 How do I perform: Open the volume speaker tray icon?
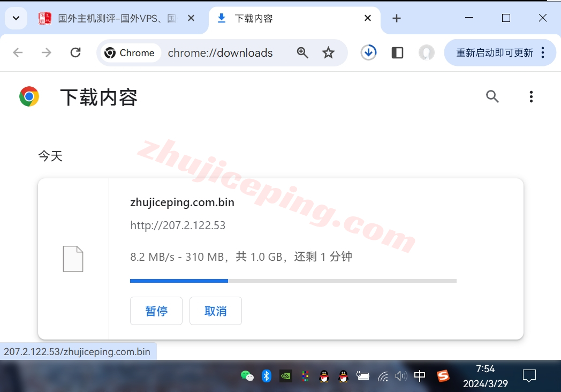click(x=401, y=376)
